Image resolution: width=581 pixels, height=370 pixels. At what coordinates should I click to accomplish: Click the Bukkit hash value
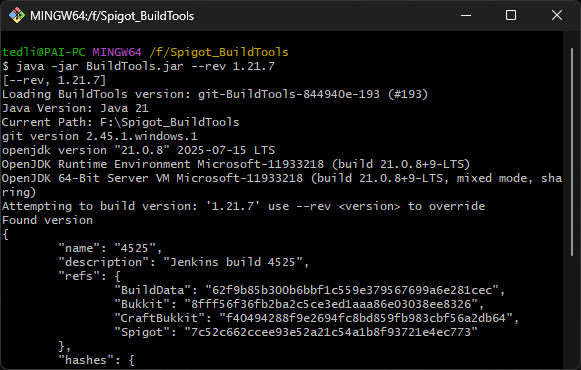coord(331,304)
